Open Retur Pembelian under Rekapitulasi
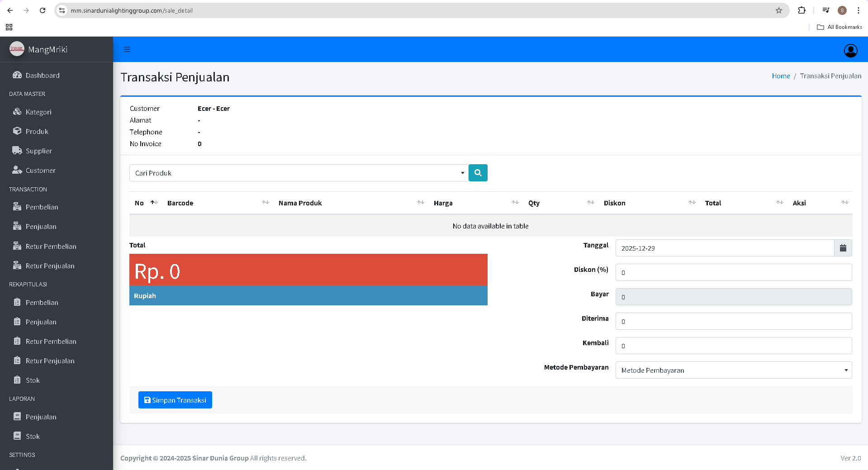The width and height of the screenshot is (868, 470). (56, 341)
